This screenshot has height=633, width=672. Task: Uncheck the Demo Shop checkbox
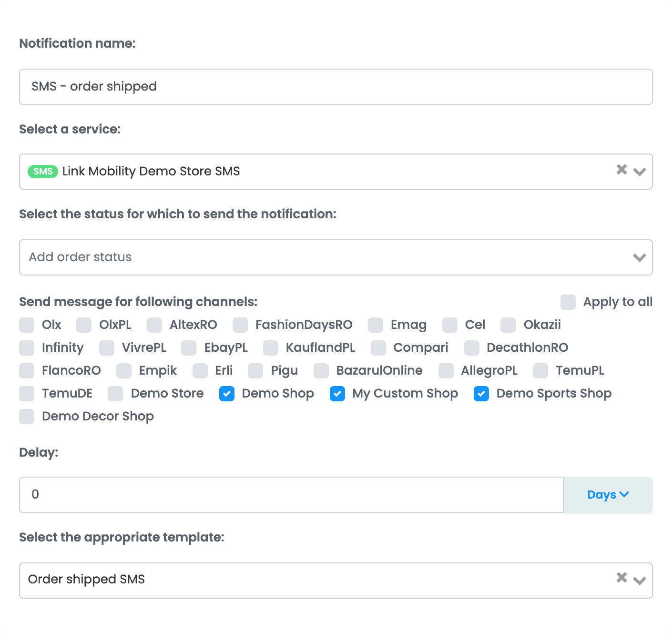tap(227, 393)
